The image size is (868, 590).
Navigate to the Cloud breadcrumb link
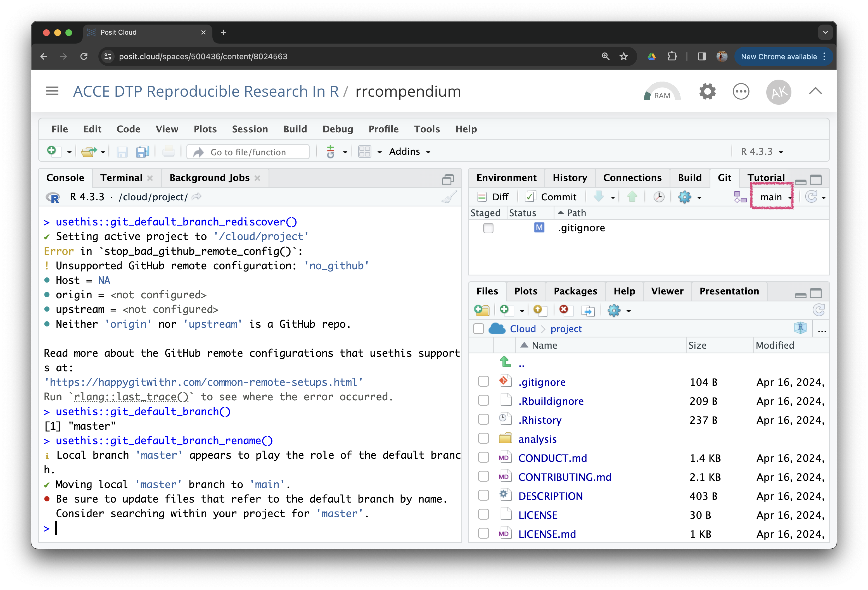523,329
